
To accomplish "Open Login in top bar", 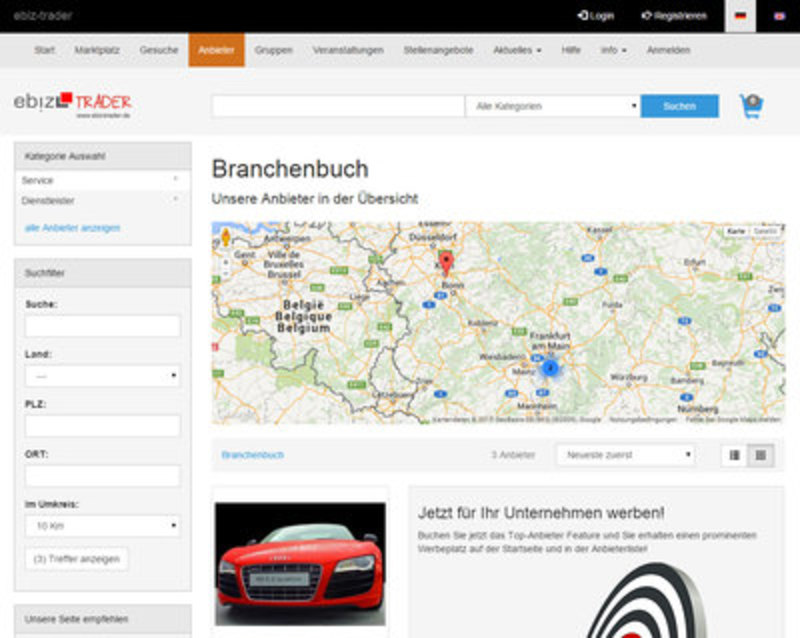I will pos(595,16).
